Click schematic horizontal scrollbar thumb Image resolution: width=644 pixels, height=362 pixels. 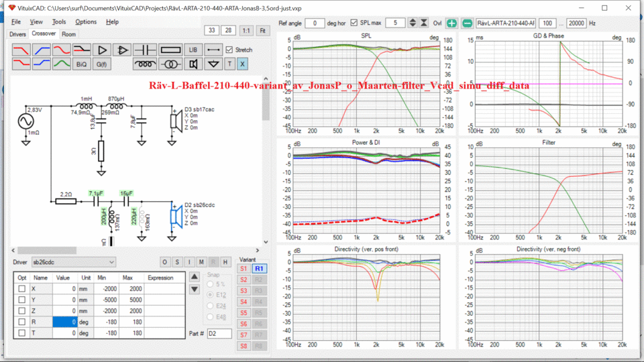[x=46, y=250]
